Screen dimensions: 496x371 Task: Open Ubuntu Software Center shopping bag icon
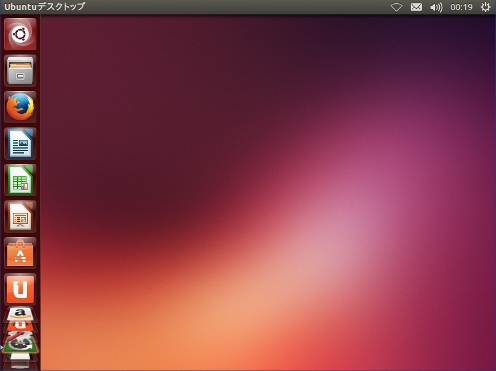tap(20, 253)
